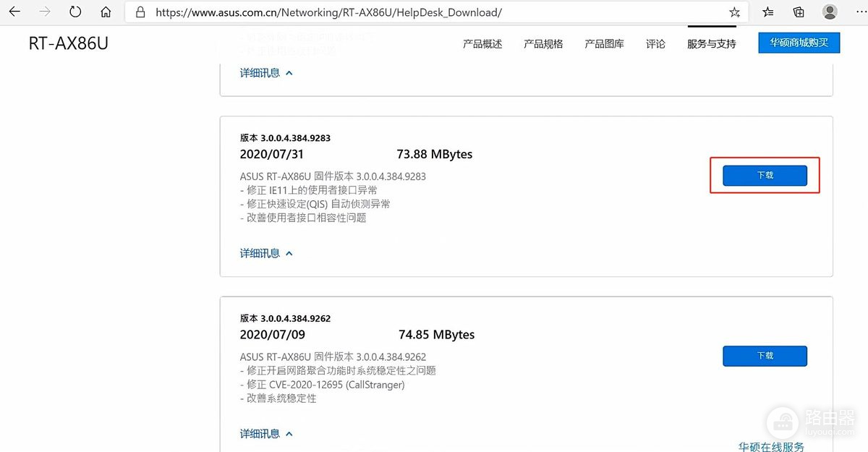
Task: Click ASUS RT-AX86U 固件版本 3.0.0.4.384.9283 text
Action: pyautogui.click(x=333, y=176)
